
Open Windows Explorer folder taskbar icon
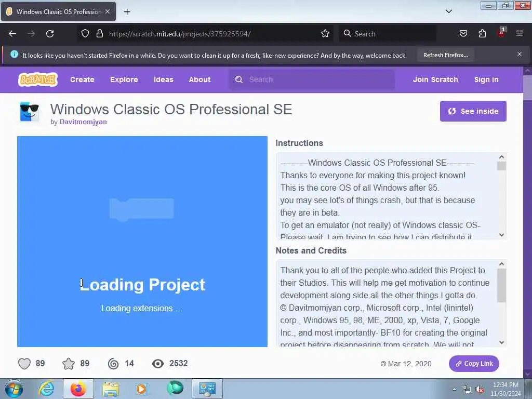point(111,389)
